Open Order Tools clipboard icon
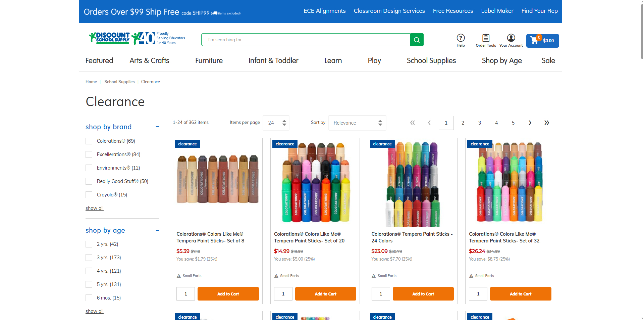Screen dimensions: 644x320 [486, 38]
